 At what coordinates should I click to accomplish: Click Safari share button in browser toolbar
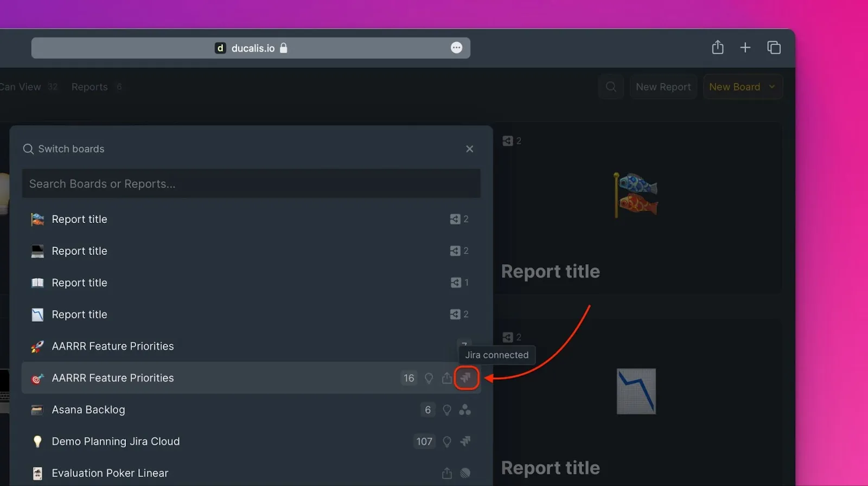[x=717, y=48]
